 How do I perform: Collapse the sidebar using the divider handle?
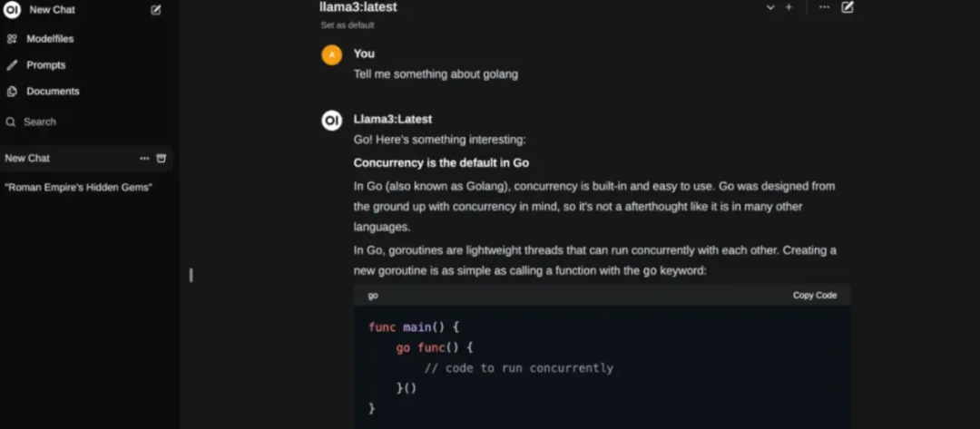coord(191,275)
